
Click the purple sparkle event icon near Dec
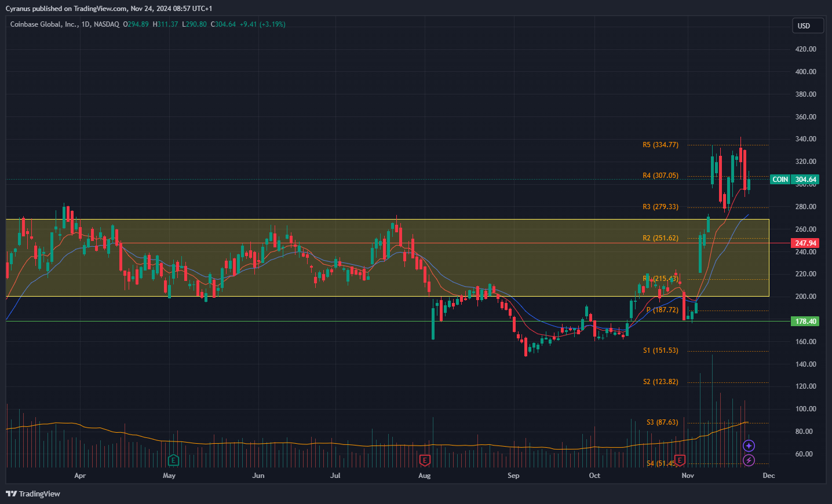(x=749, y=445)
